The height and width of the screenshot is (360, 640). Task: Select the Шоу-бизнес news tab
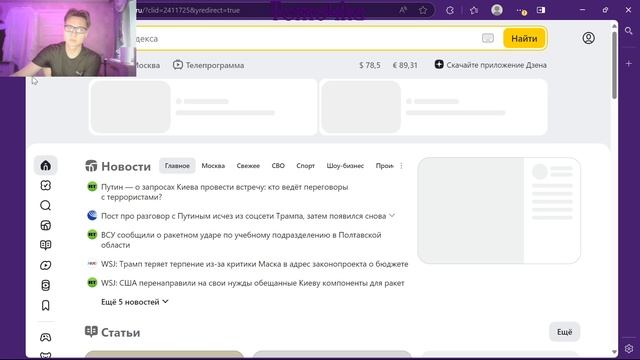[x=345, y=166]
